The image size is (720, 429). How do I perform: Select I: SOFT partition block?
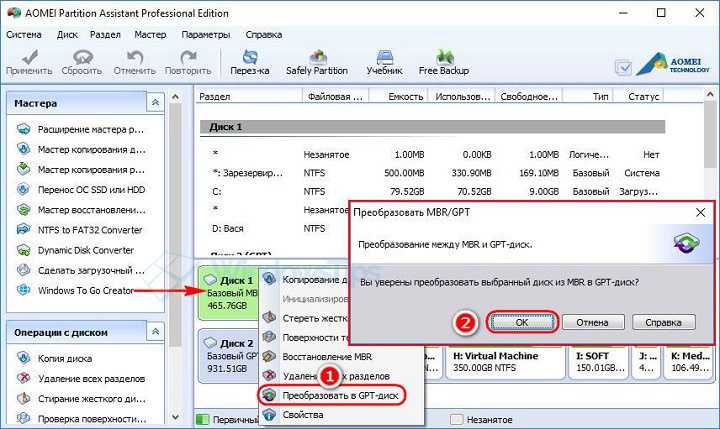click(599, 362)
